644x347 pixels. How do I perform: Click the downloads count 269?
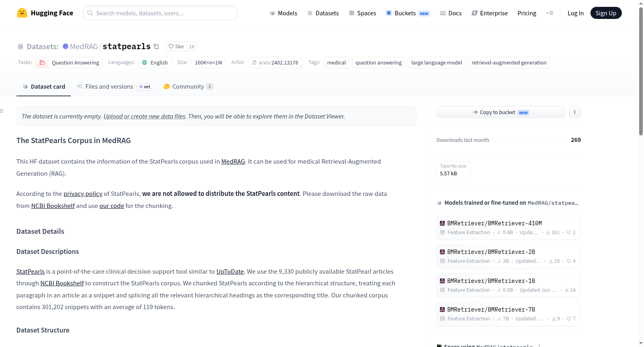point(576,140)
